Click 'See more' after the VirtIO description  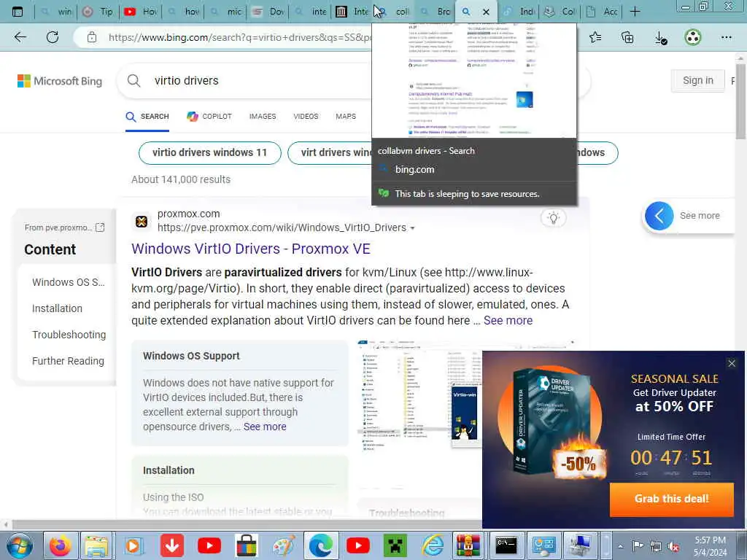coord(508,321)
